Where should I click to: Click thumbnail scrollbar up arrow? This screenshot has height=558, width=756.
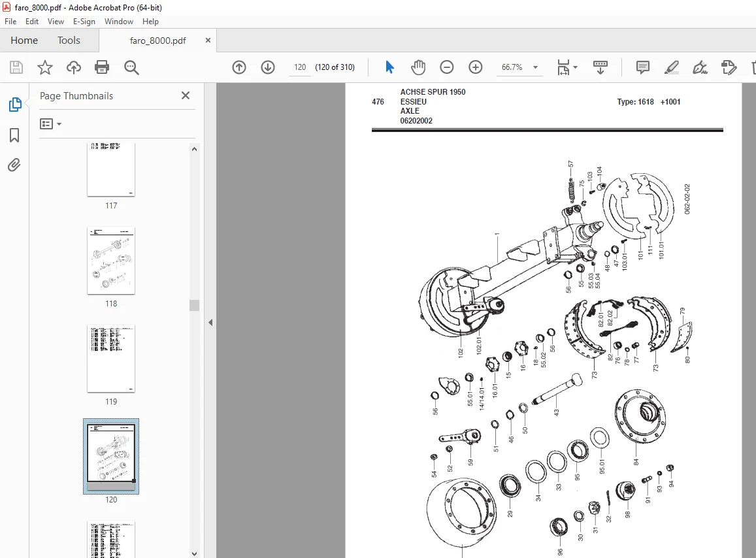pos(194,149)
